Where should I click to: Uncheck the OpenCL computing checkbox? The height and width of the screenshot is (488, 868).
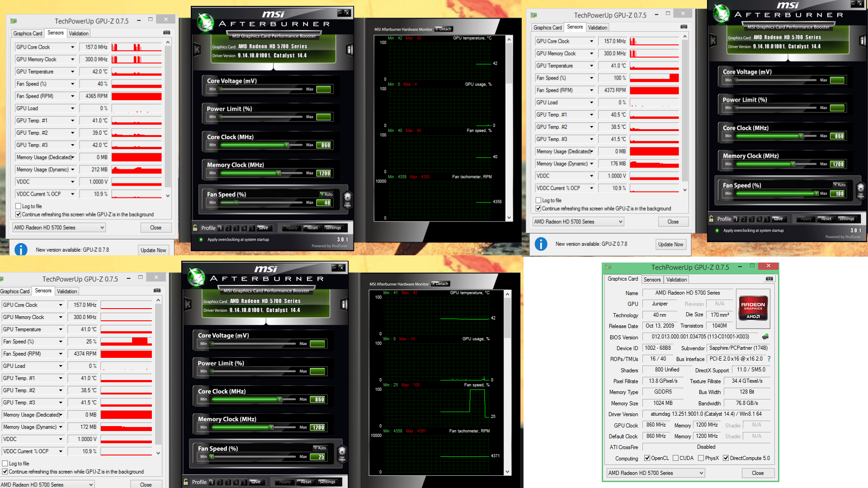coord(647,458)
